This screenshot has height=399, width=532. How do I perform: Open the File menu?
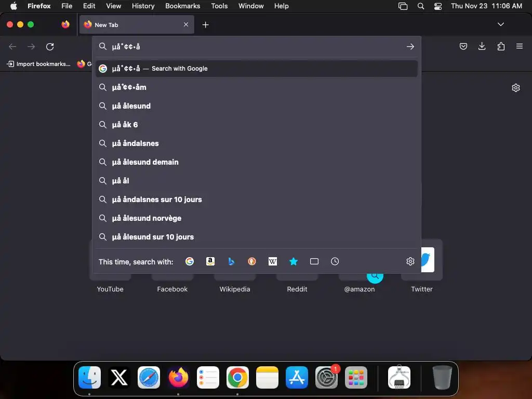[x=66, y=6]
